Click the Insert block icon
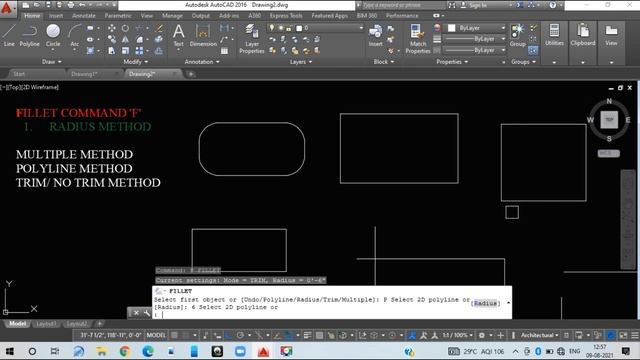The height and width of the screenshot is (360, 640). 376,35
